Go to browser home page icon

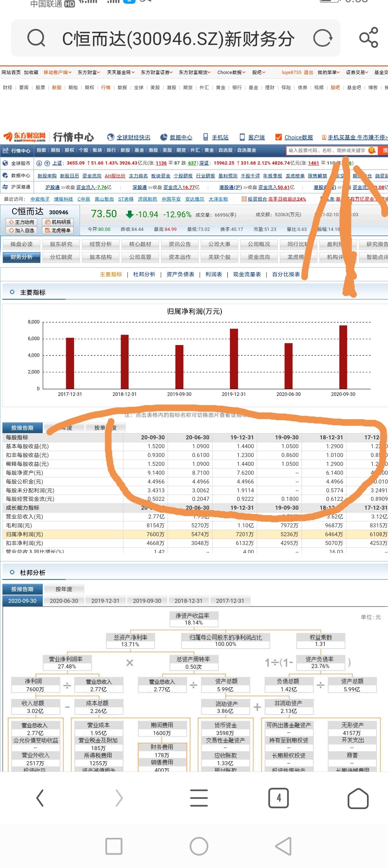click(x=358, y=798)
